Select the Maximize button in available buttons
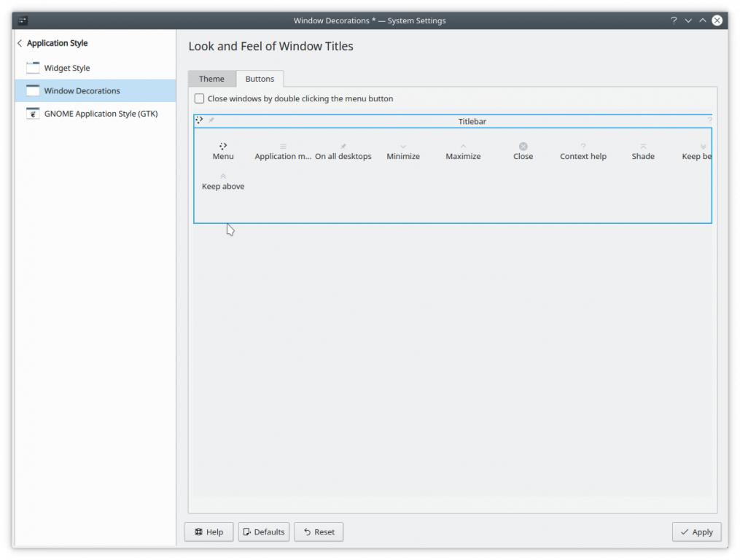The width and height of the screenshot is (740, 560). tap(463, 147)
